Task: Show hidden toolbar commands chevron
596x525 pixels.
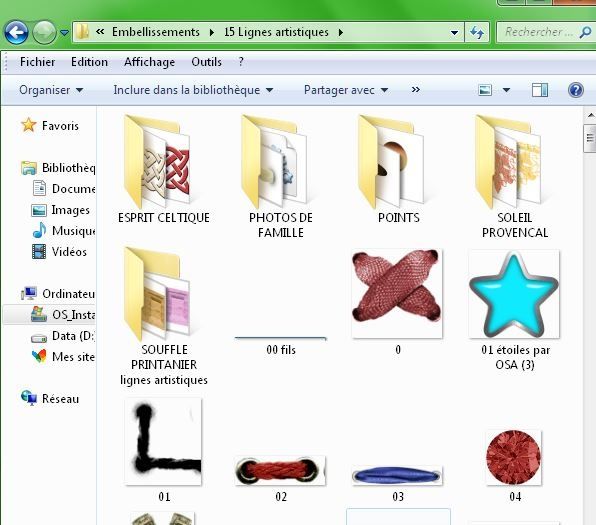Action: pos(415,90)
